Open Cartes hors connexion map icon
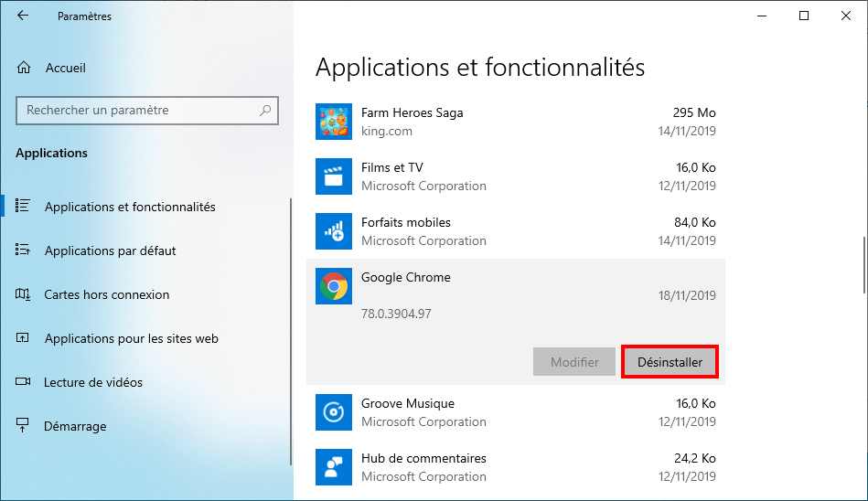This screenshot has width=868, height=501. coord(23,294)
